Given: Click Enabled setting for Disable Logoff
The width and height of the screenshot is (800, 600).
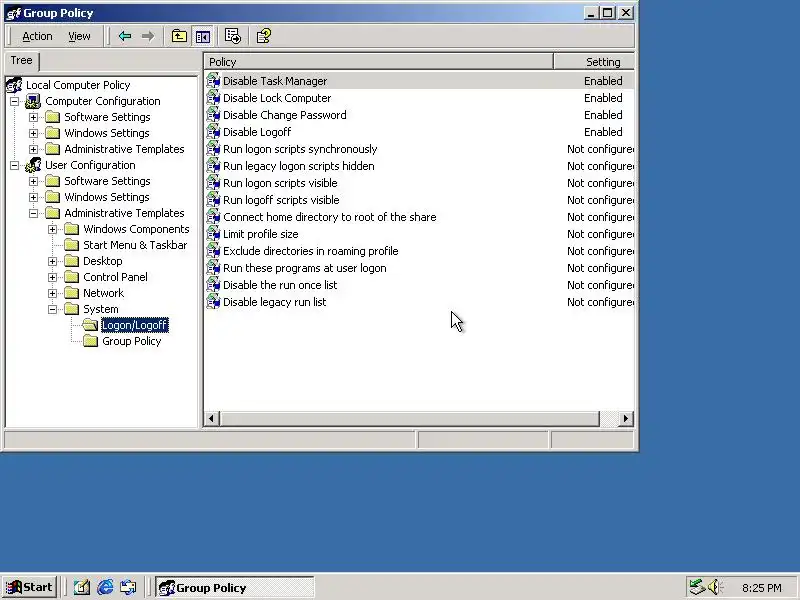Looking at the screenshot, I should point(603,132).
